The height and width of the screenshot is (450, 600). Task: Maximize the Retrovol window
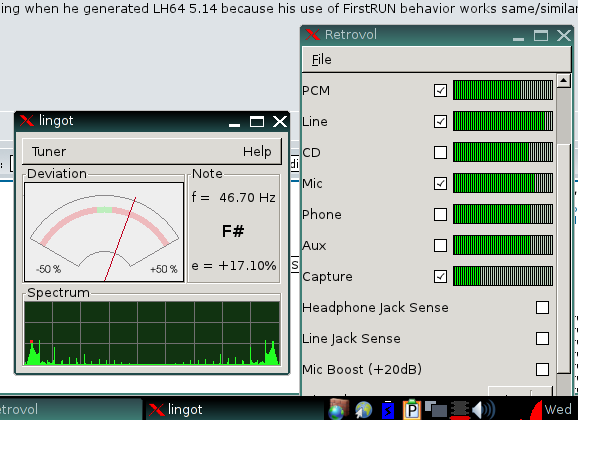pyautogui.click(x=541, y=36)
